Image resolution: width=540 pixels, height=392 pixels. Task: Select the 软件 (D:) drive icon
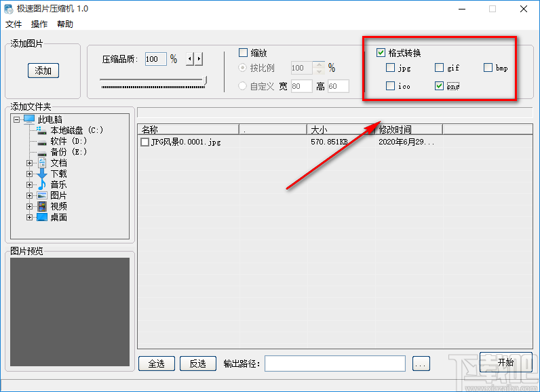(41, 142)
